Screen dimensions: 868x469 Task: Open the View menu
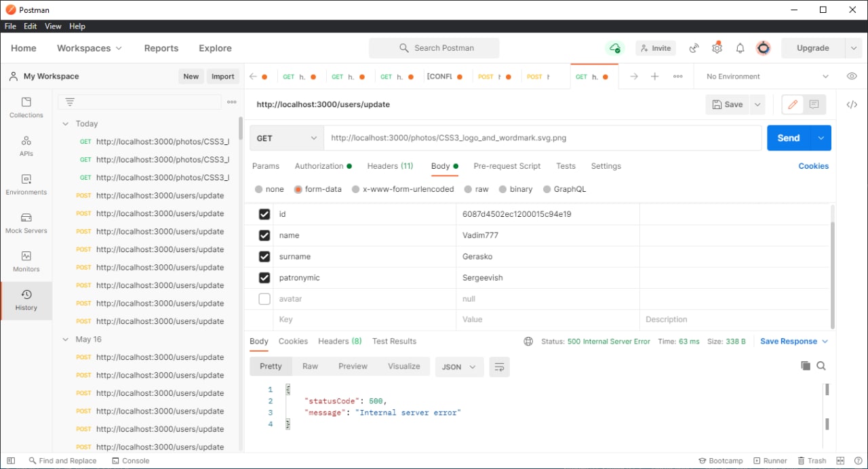pyautogui.click(x=53, y=26)
